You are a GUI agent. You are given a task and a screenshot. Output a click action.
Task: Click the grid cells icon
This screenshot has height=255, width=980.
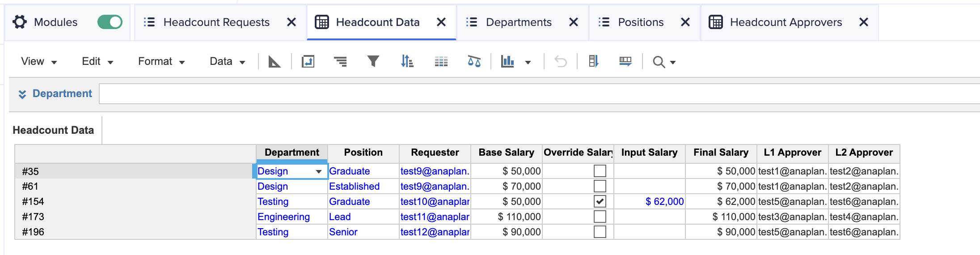tap(441, 61)
